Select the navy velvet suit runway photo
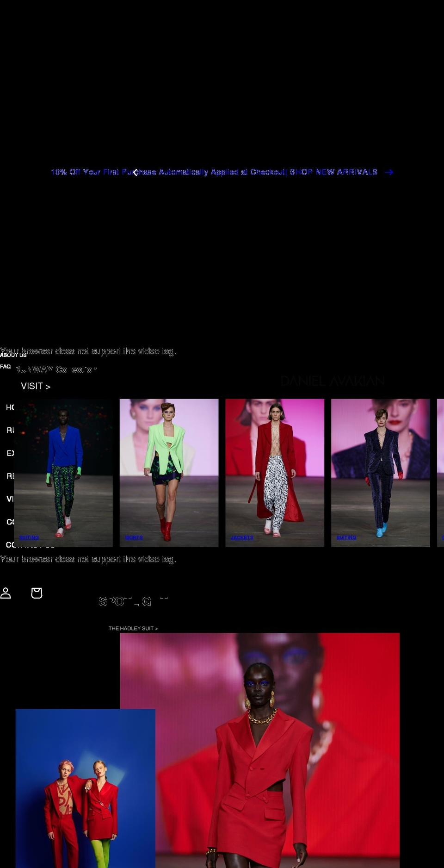This screenshot has width=444, height=868. coord(381,473)
